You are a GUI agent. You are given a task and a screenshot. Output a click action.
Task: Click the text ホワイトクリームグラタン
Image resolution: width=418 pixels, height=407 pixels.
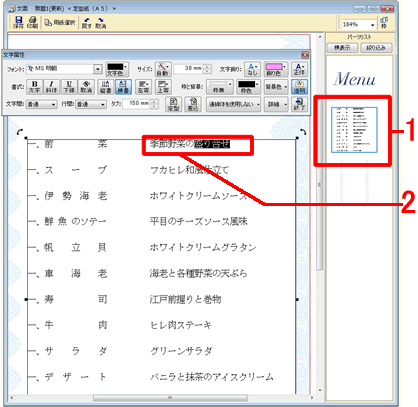[203, 247]
